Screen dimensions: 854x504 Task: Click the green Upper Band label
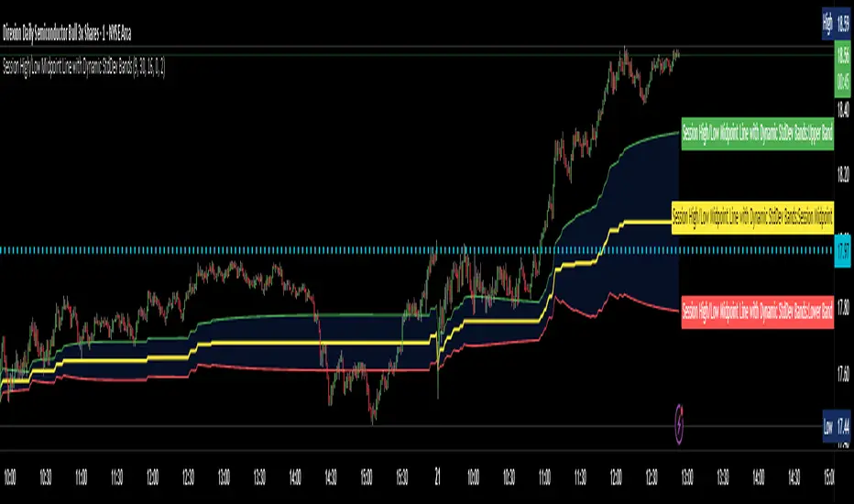758,133
